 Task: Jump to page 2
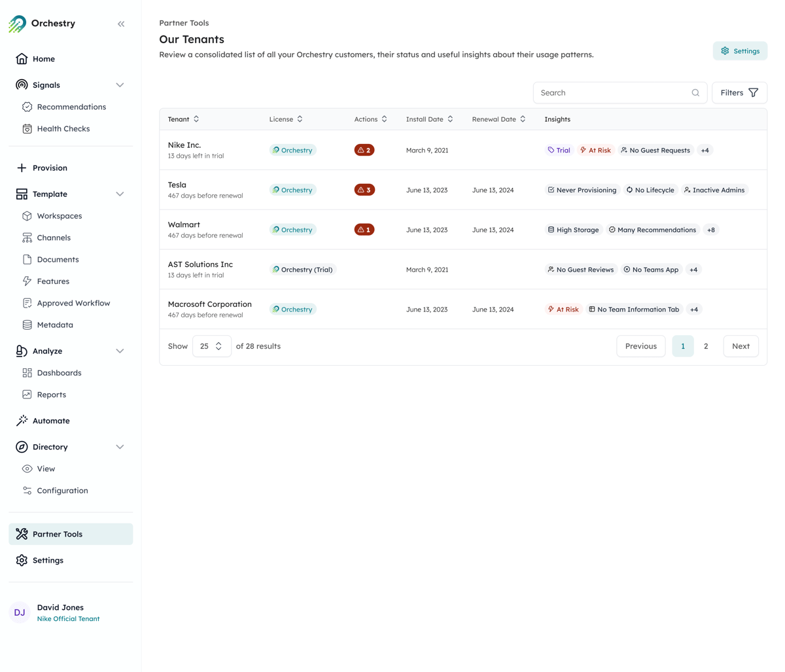point(706,346)
